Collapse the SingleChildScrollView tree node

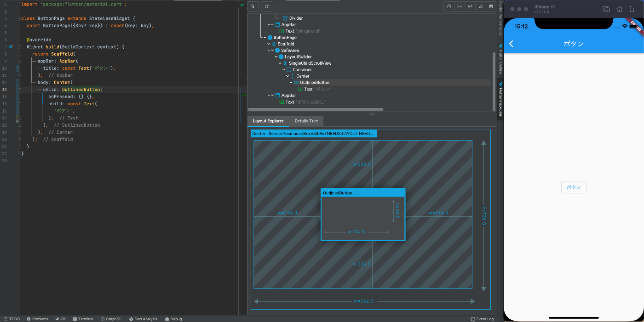pyautogui.click(x=280, y=63)
